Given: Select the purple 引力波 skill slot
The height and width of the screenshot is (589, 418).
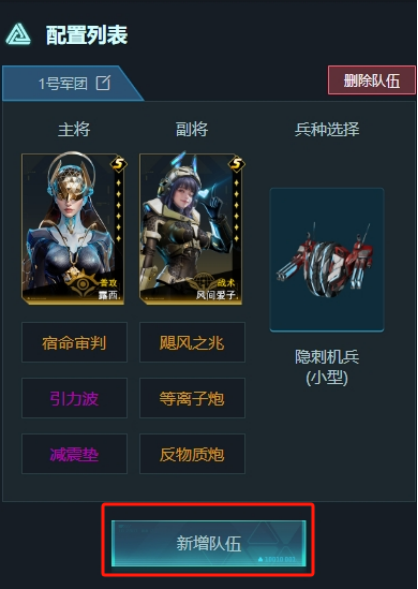Looking at the screenshot, I should point(74,398).
